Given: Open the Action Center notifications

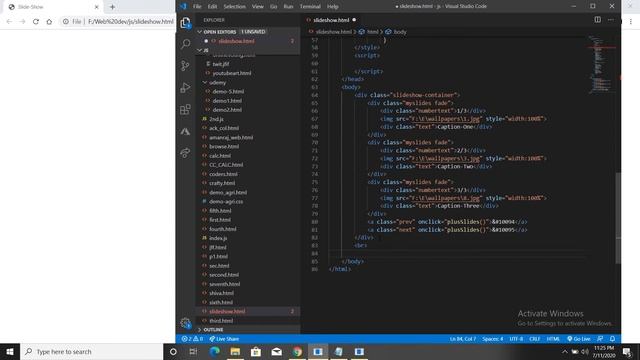Looking at the screenshot, I should (x=627, y=351).
